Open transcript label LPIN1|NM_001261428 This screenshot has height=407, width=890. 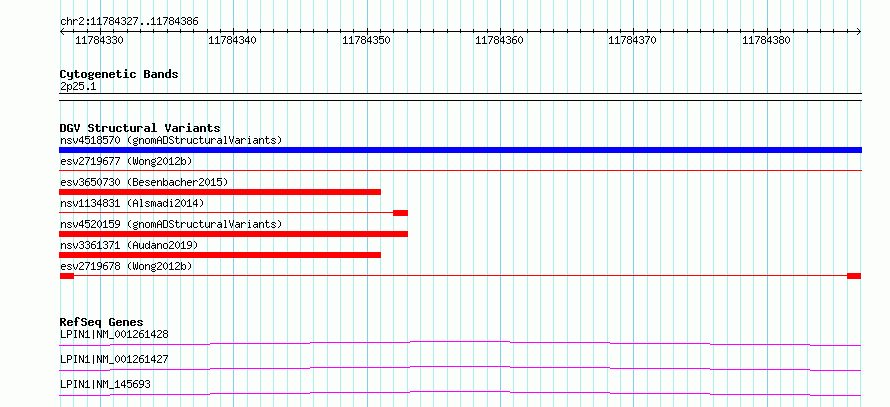(114, 334)
